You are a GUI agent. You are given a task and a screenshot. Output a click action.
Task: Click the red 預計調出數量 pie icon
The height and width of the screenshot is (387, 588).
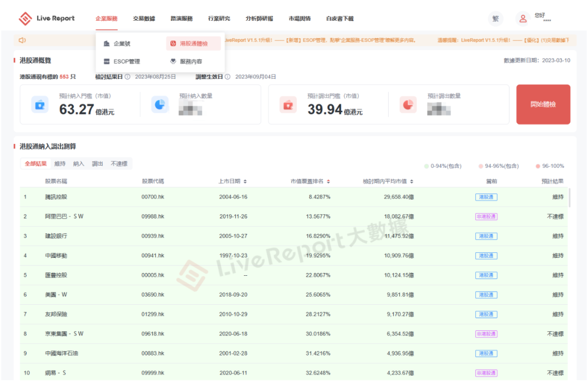click(408, 105)
